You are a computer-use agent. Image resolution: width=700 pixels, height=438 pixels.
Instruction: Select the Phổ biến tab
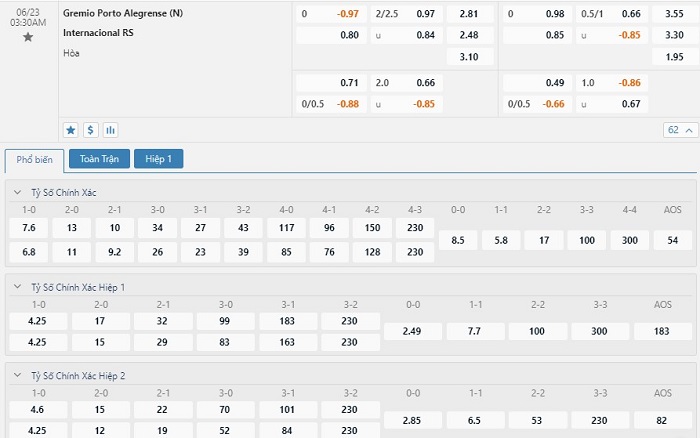pos(34,159)
